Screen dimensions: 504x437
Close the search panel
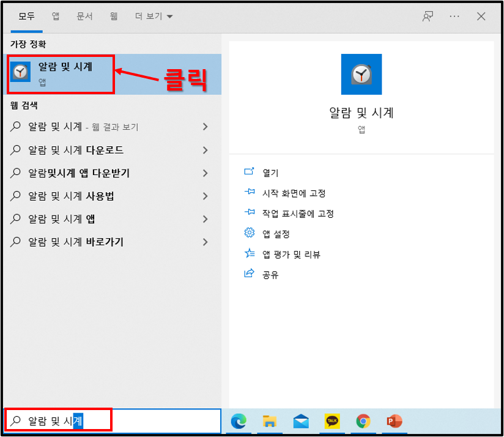[x=481, y=17]
